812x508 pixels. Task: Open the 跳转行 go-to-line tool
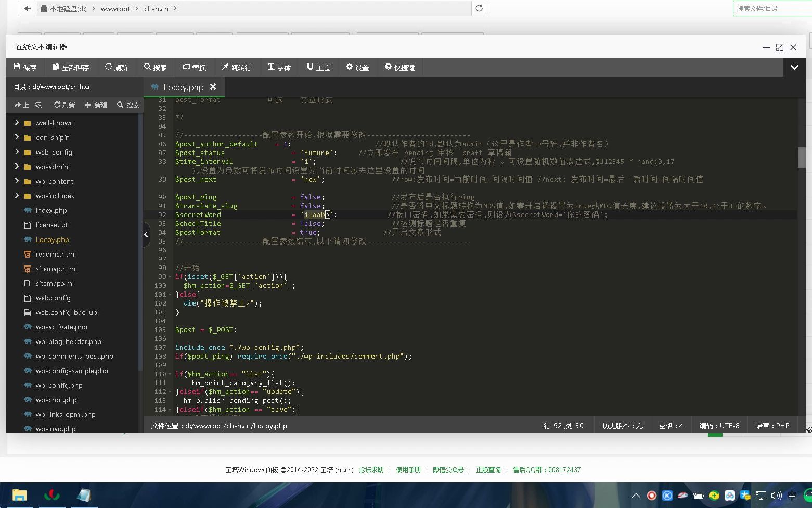(237, 67)
